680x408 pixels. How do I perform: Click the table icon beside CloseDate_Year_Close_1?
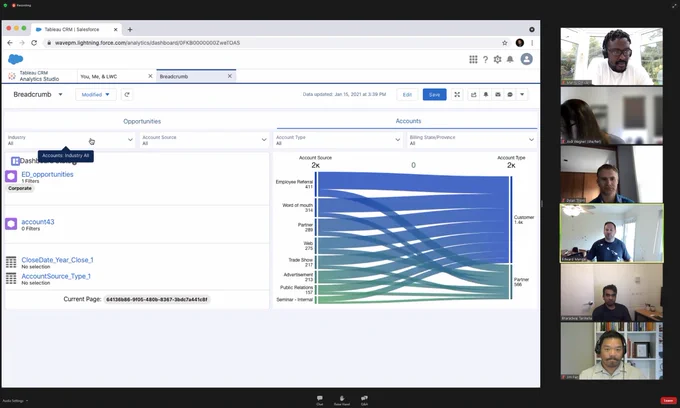(x=11, y=262)
